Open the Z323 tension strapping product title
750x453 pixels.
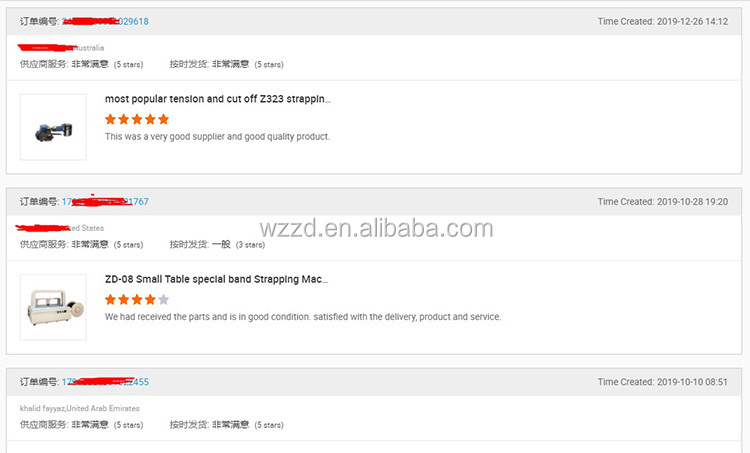[218, 99]
